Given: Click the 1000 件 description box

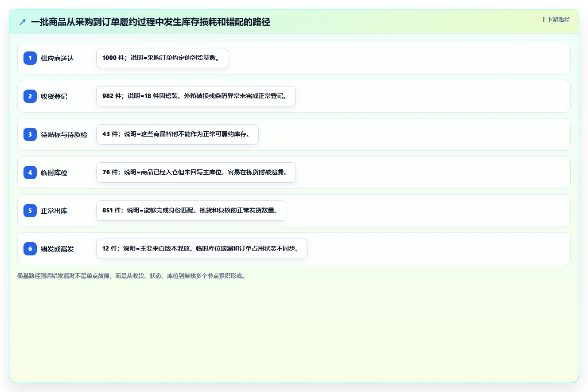Looking at the screenshot, I should pos(162,58).
